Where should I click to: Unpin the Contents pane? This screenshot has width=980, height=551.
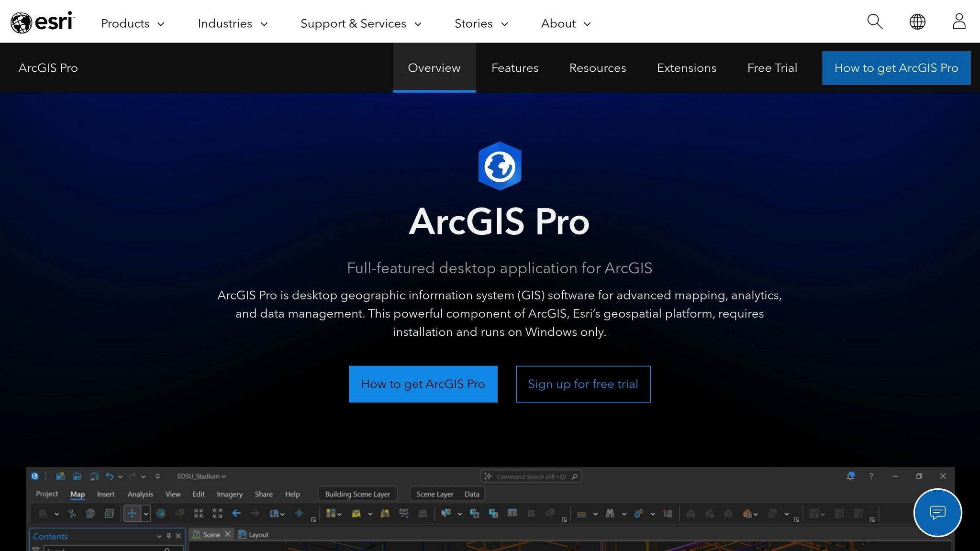pos(168,536)
